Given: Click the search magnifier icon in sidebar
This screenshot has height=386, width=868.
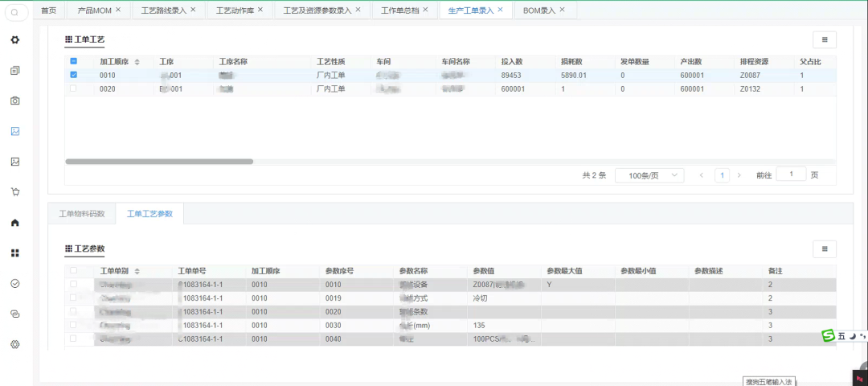Looking at the screenshot, I should (15, 12).
